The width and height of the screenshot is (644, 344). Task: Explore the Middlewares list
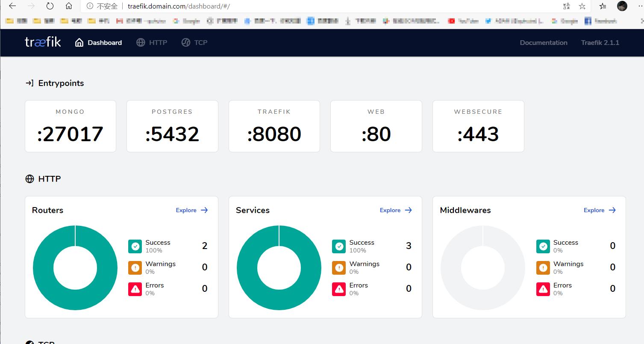tap(600, 210)
